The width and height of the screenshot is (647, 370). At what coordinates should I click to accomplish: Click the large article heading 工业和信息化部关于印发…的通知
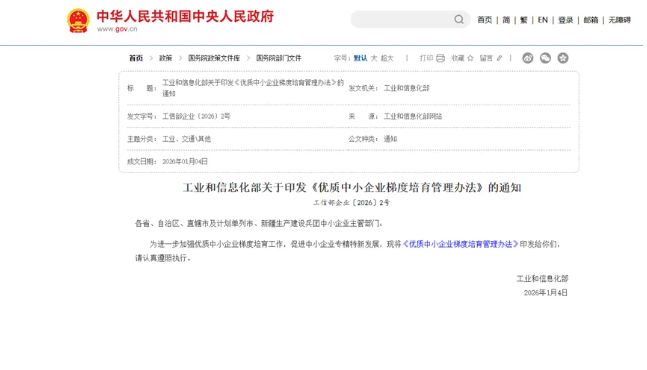coord(352,188)
